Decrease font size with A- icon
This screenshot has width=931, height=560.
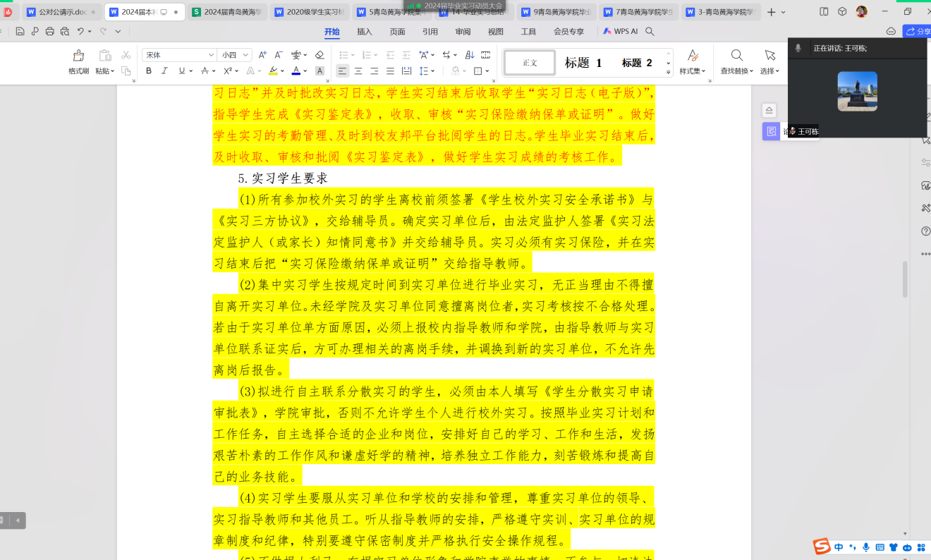[279, 55]
